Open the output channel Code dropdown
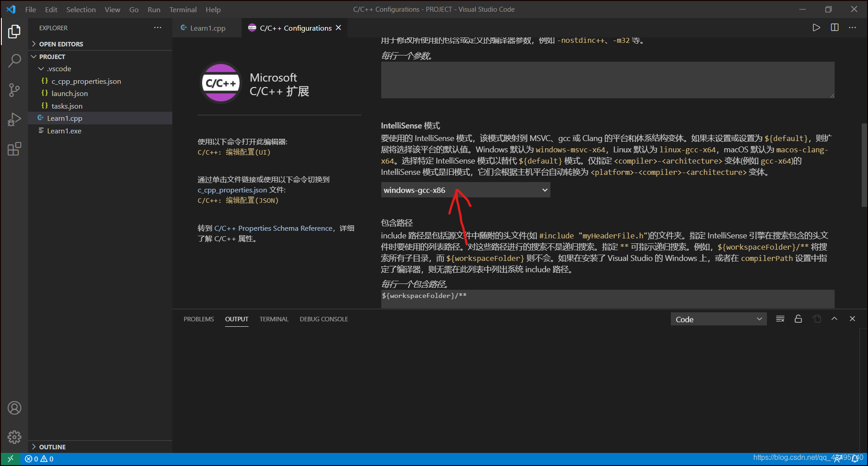 (718, 319)
